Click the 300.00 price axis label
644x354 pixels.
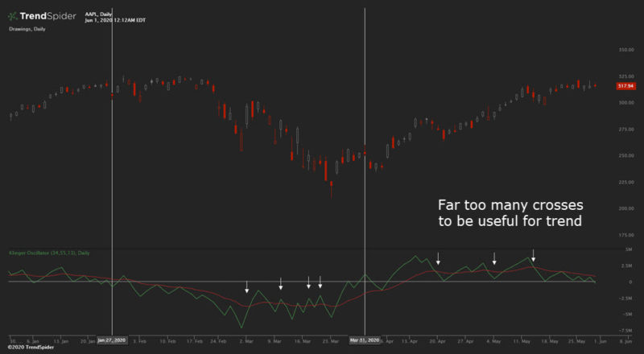[x=626, y=103]
